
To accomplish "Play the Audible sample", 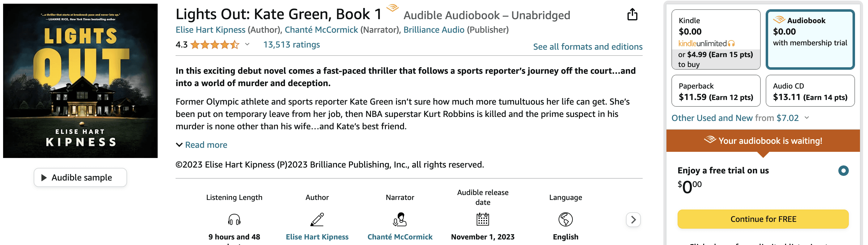I will coord(80,177).
